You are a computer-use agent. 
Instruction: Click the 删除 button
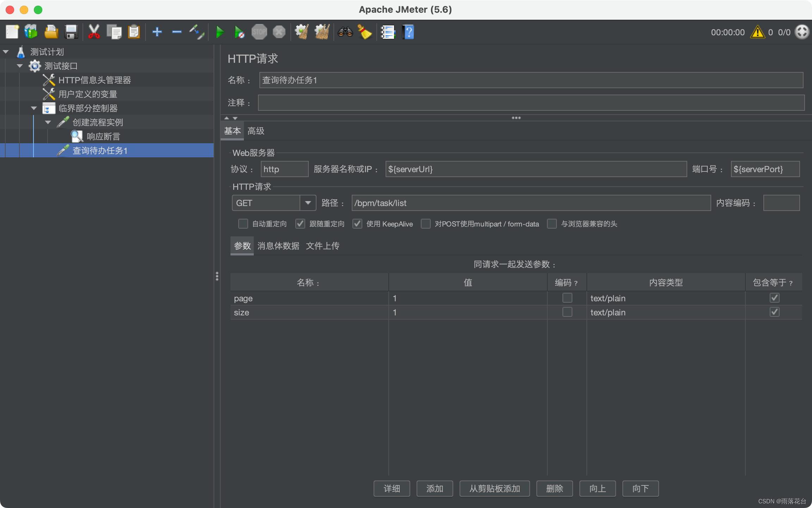tap(554, 489)
